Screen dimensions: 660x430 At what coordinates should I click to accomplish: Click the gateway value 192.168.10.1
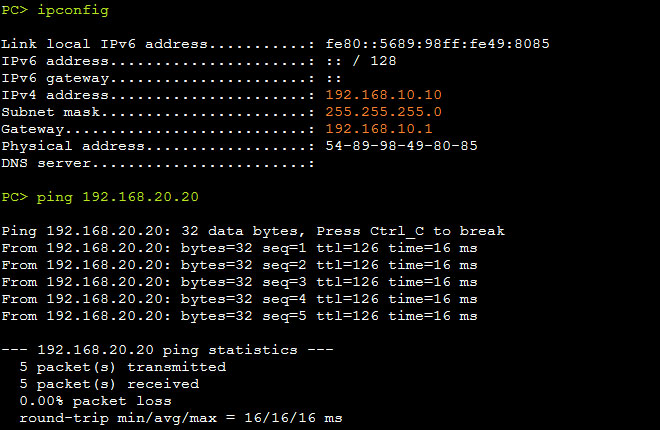(379, 129)
